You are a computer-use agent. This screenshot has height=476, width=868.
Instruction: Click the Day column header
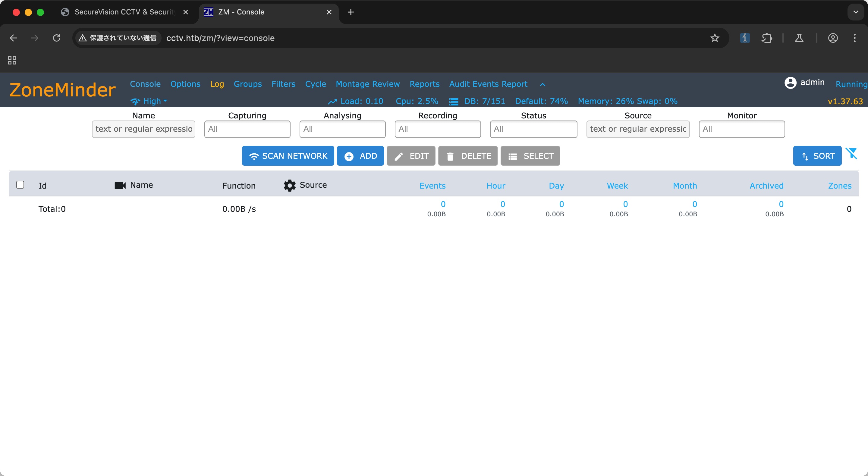(556, 186)
